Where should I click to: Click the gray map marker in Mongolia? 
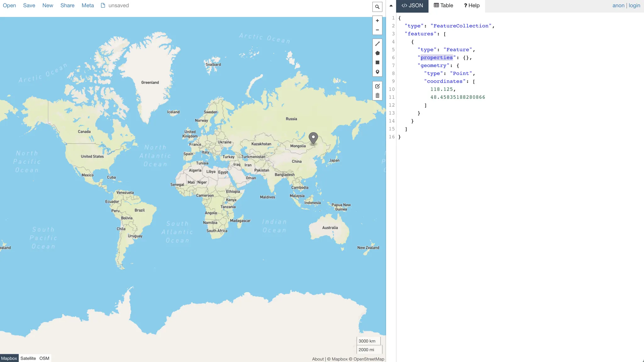313,138
